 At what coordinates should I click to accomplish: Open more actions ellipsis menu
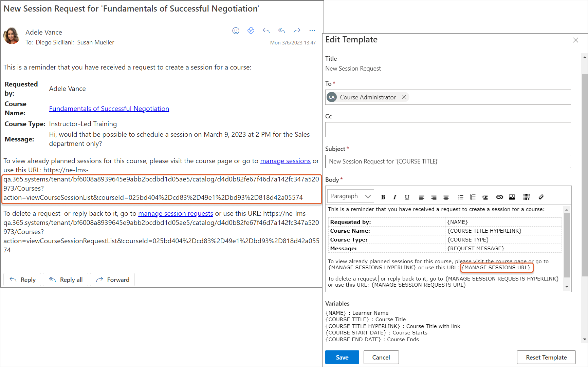[x=312, y=31]
